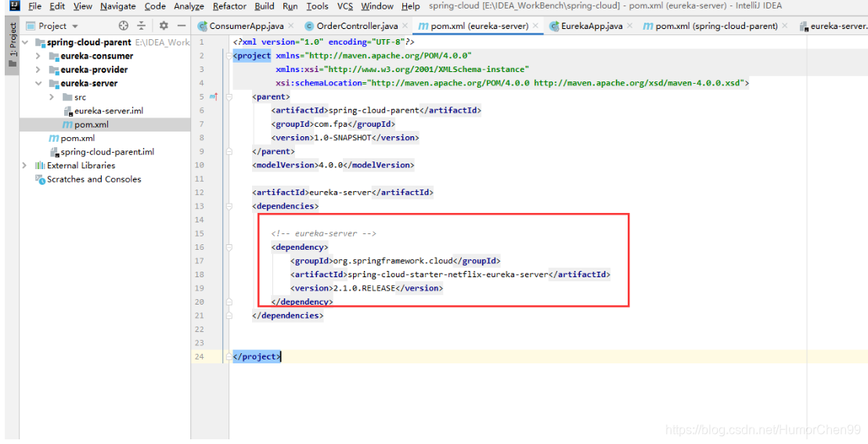Open the Run menu
Viewport: 868px width, 444px height.
(x=290, y=6)
